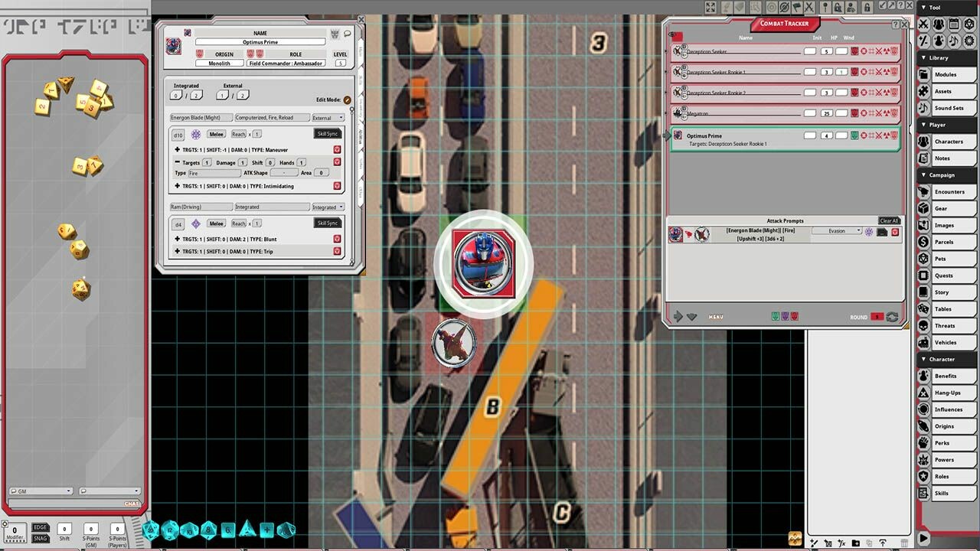The height and width of the screenshot is (551, 980).
Task: Click next actor arrow in Combat Tracker
Action: [678, 317]
